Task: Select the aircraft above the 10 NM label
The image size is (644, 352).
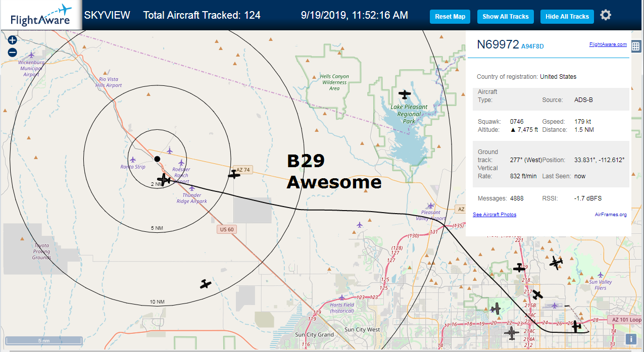Action: 205,284
